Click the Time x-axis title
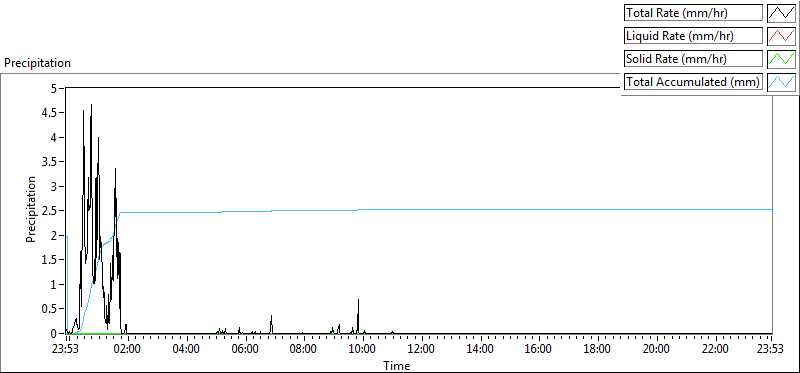The height and width of the screenshot is (373, 800). point(396,365)
